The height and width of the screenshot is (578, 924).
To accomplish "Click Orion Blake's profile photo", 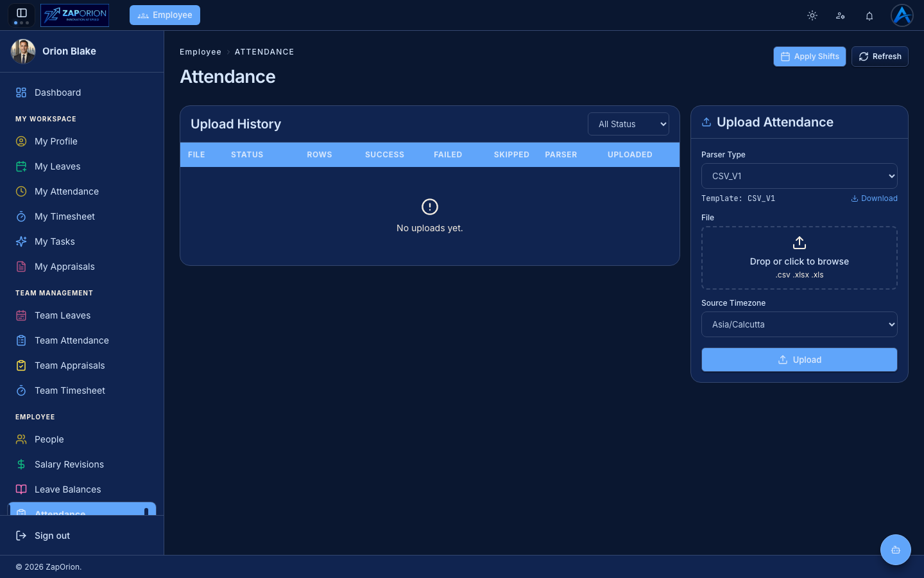I will pyautogui.click(x=23, y=51).
